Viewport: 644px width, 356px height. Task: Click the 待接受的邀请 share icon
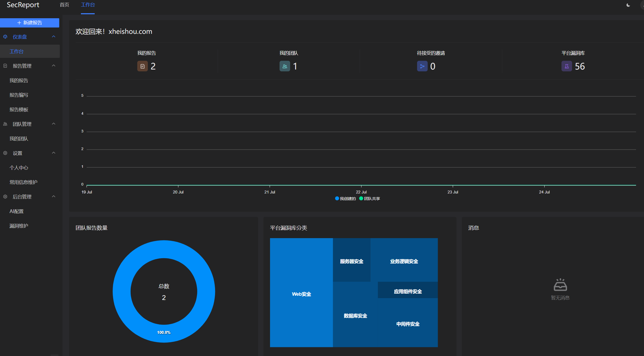coord(422,66)
